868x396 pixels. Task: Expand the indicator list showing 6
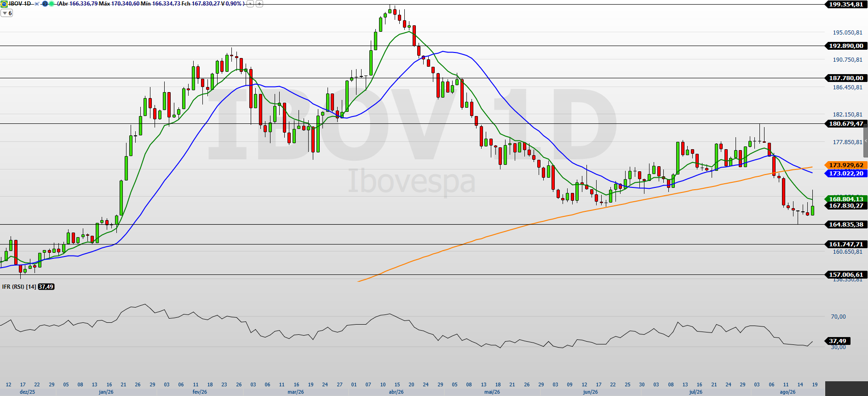[7, 13]
